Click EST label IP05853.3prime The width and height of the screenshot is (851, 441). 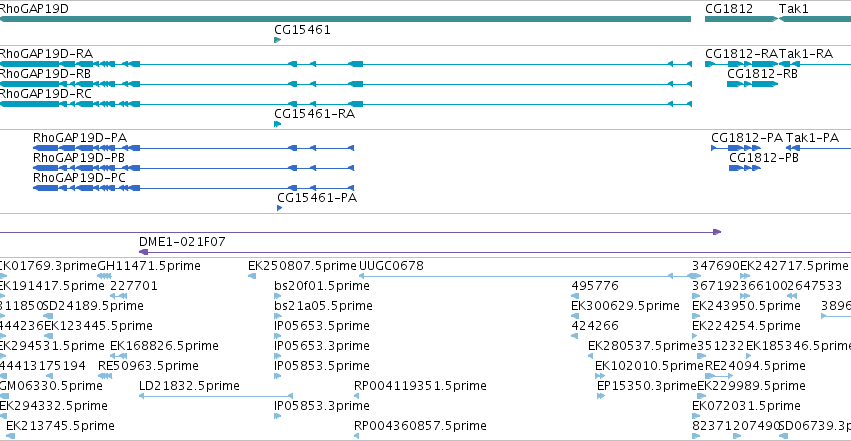pos(322,406)
